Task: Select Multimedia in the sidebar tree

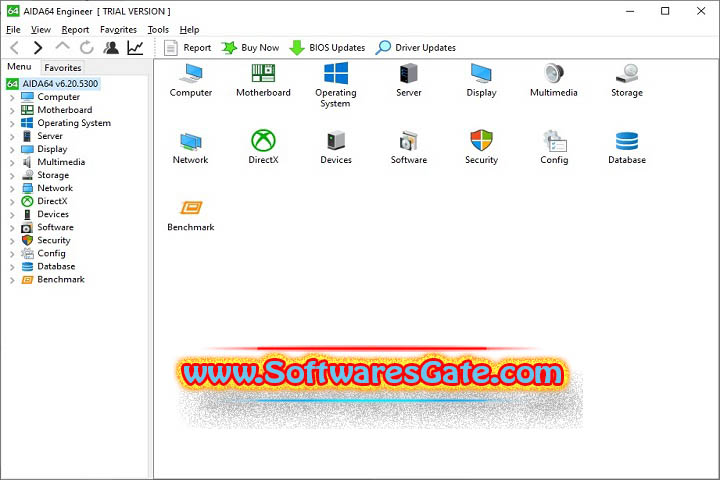Action: [x=61, y=162]
